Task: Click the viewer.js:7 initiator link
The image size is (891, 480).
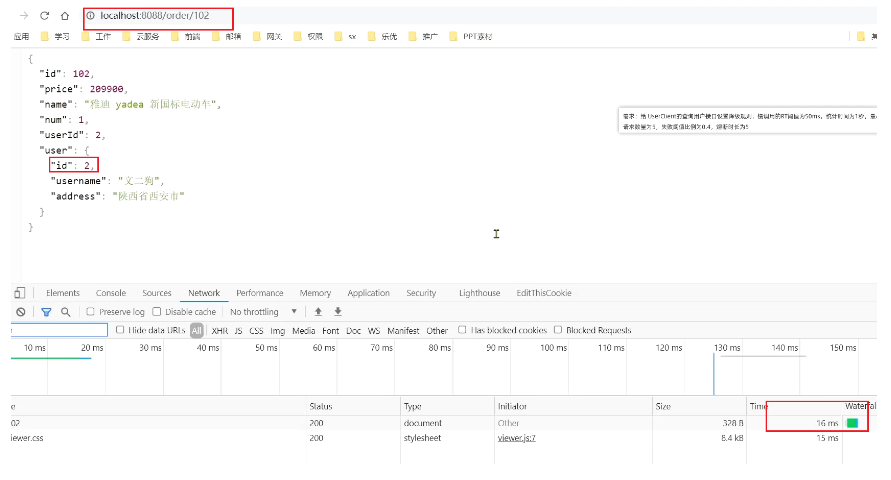Action: [x=517, y=438]
